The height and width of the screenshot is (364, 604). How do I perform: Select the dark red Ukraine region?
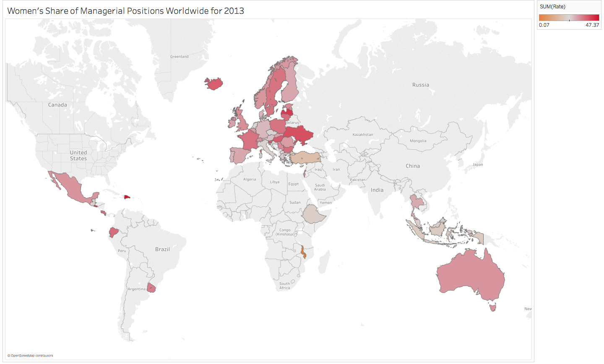[299, 135]
